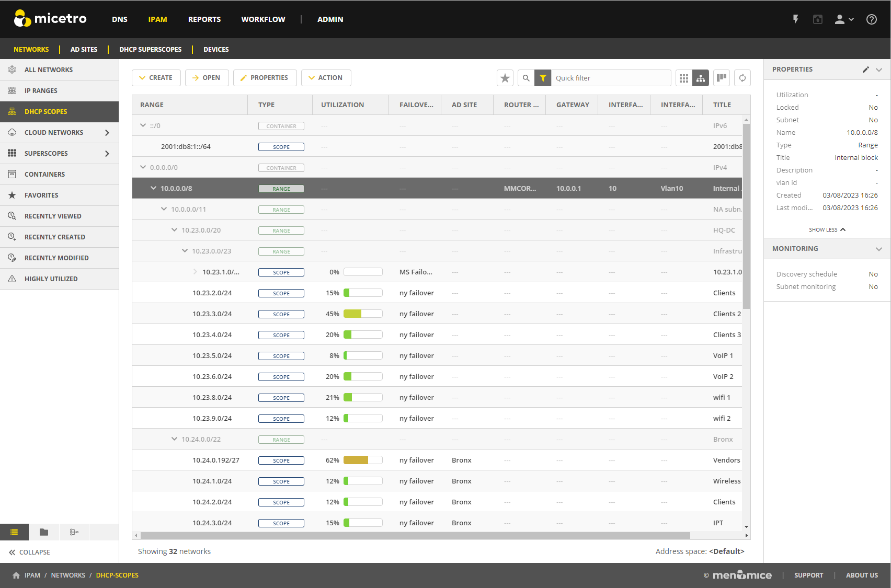
Task: Click the 10.24.0.192/27 utilization bar
Action: pyautogui.click(x=363, y=460)
